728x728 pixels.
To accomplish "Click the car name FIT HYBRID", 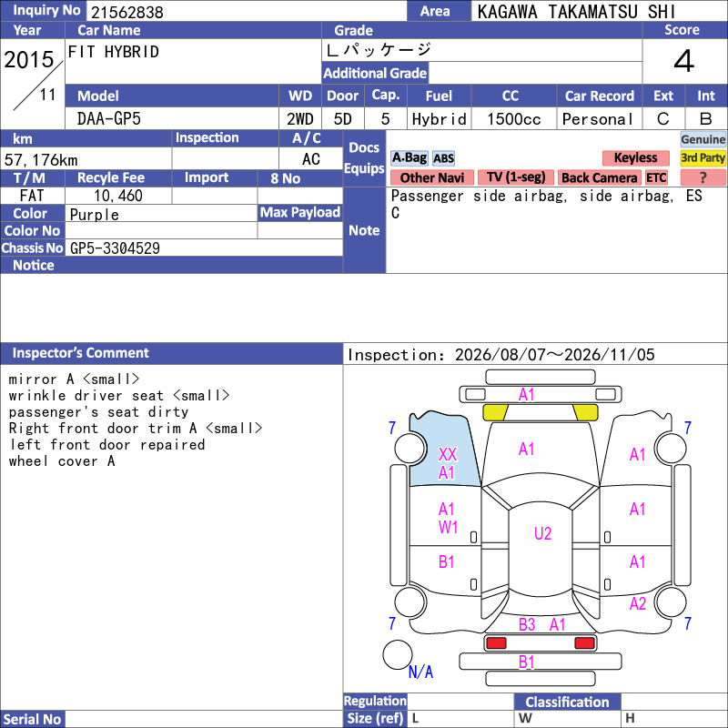I will pyautogui.click(x=113, y=52).
